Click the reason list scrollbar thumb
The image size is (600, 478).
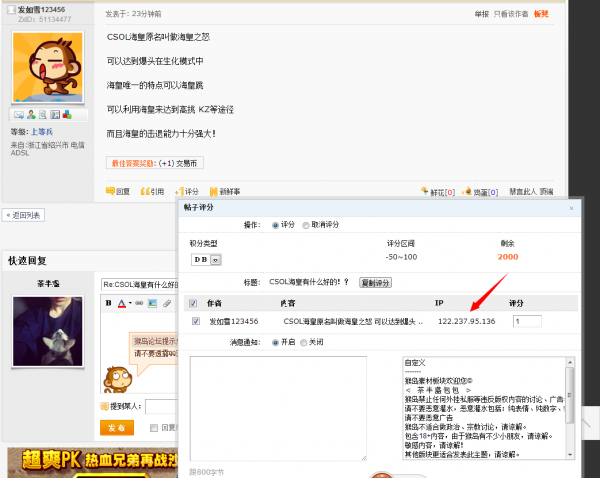click(x=570, y=395)
